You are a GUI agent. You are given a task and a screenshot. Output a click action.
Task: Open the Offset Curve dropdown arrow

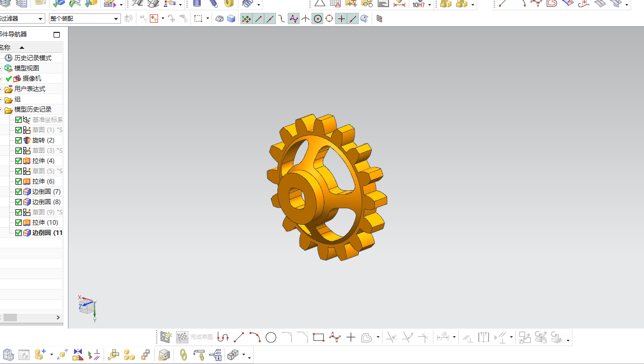pyautogui.click(x=378, y=338)
